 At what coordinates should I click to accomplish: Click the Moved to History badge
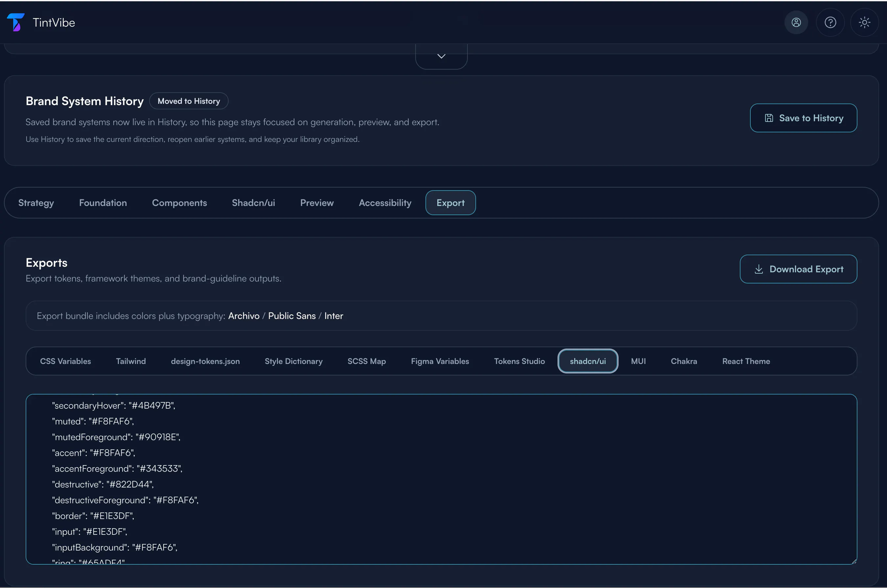coord(189,101)
